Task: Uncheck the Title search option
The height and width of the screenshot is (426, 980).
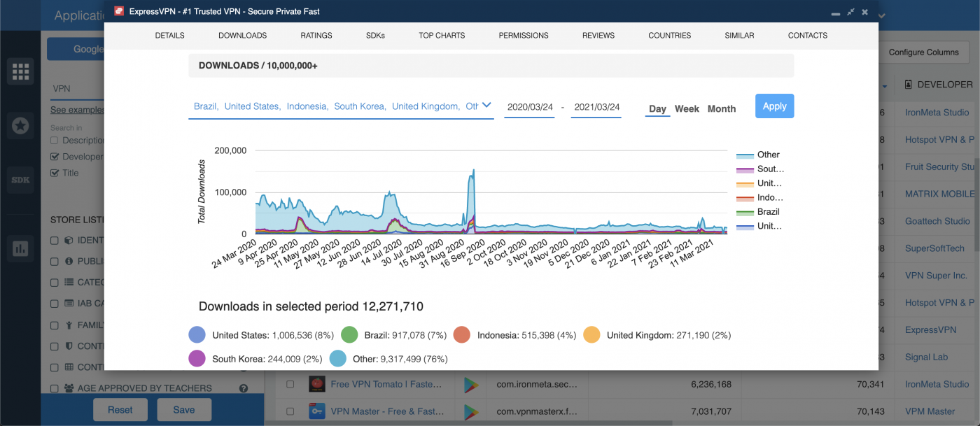Action: click(55, 173)
